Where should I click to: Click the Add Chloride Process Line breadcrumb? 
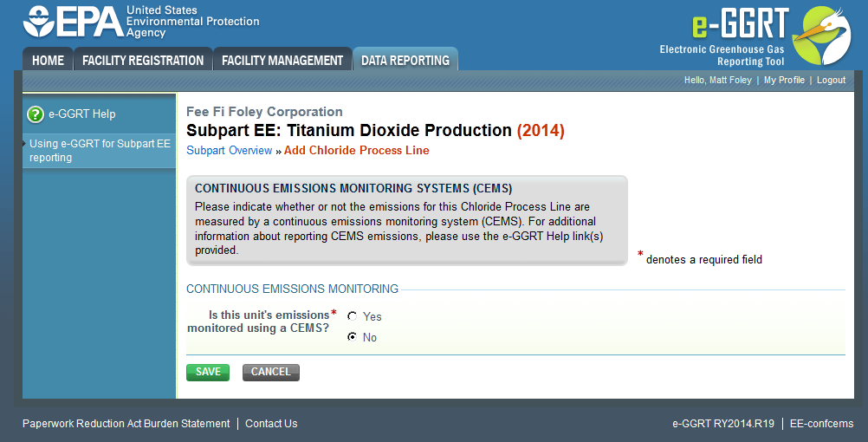pos(357,151)
